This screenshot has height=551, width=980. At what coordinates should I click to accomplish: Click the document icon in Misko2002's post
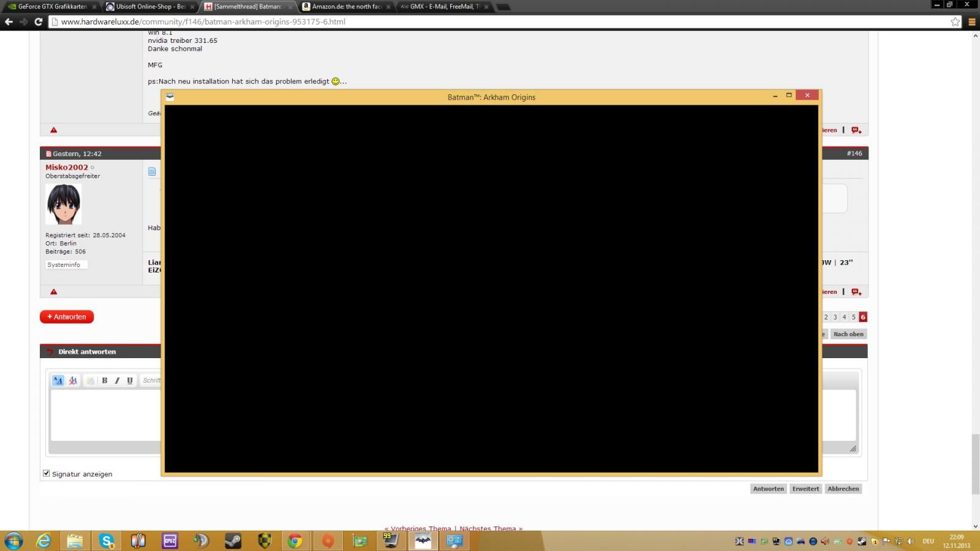tap(152, 171)
